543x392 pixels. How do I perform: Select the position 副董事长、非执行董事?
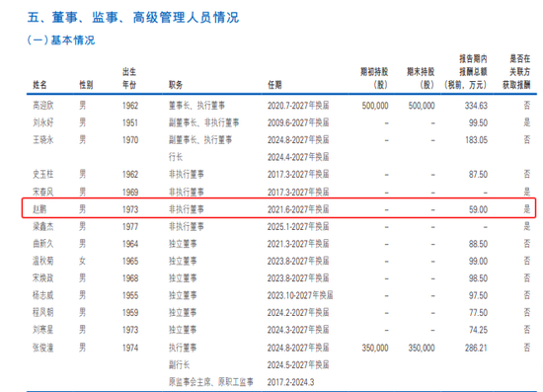tap(204, 122)
